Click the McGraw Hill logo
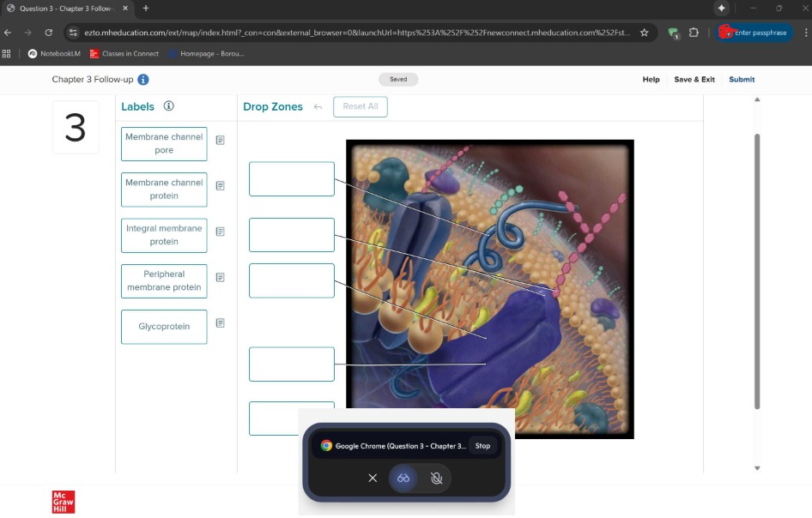Viewport: 812px width, 518px height. (64, 502)
